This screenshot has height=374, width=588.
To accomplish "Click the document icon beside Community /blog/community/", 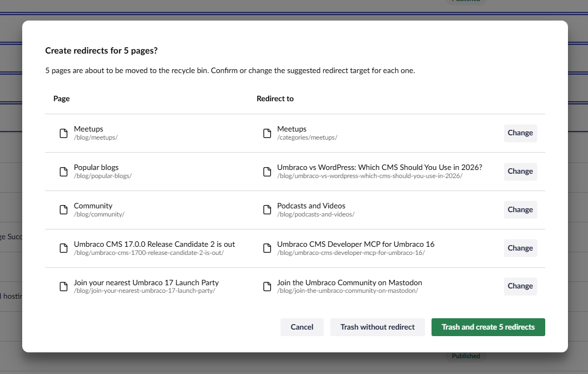I will point(64,210).
